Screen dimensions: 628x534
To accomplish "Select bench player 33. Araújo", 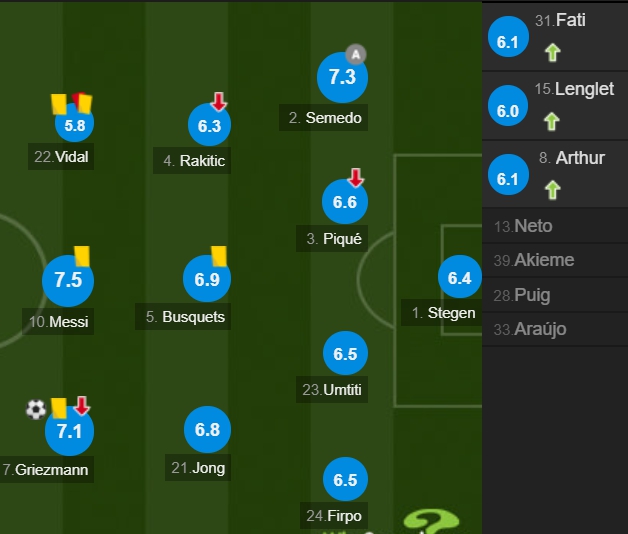I will pyautogui.click(x=555, y=329).
